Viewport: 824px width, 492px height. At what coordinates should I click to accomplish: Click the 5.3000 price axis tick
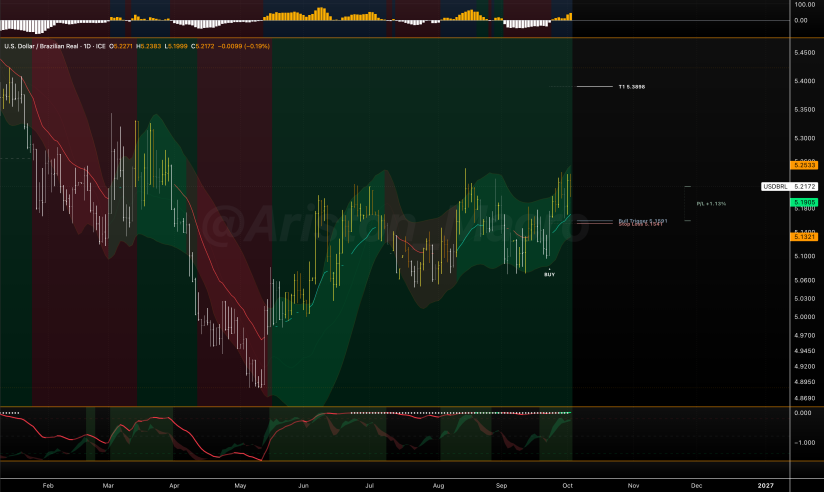point(805,139)
